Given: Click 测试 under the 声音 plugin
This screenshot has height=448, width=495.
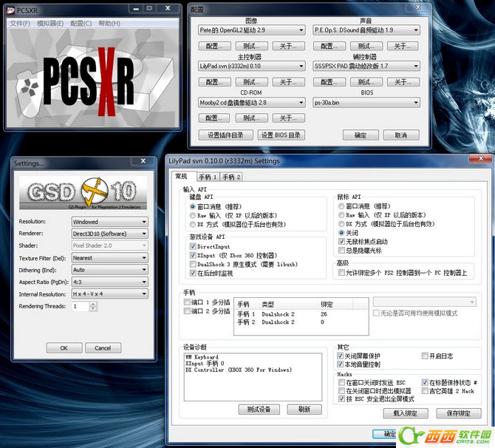Looking at the screenshot, I should 366,46.
